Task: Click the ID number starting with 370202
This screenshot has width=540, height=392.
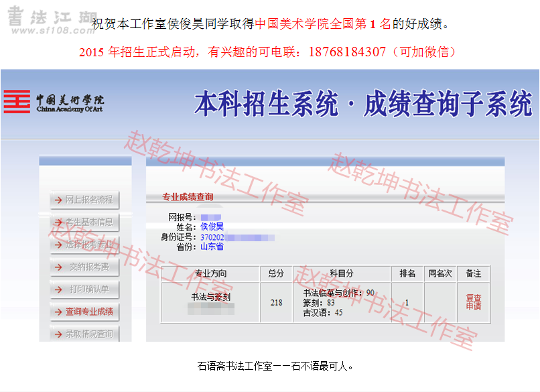Action: (237, 237)
